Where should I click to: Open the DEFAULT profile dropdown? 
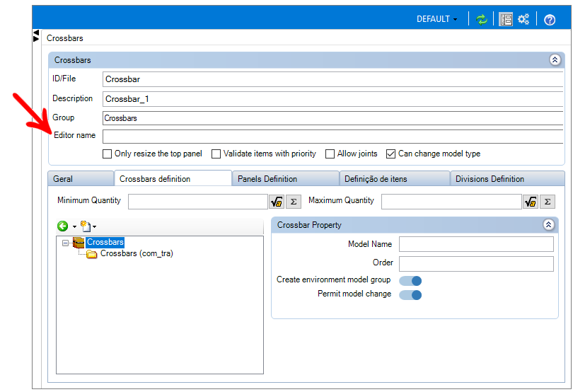(x=436, y=19)
